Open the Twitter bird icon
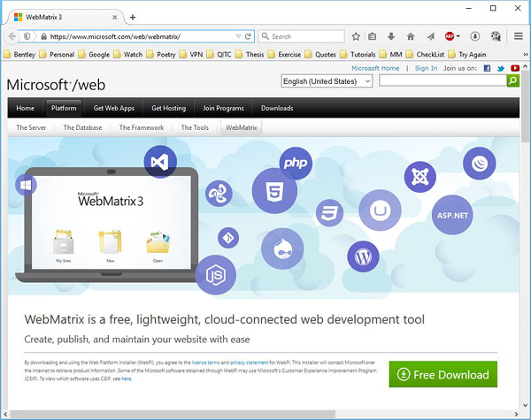 pyautogui.click(x=501, y=68)
